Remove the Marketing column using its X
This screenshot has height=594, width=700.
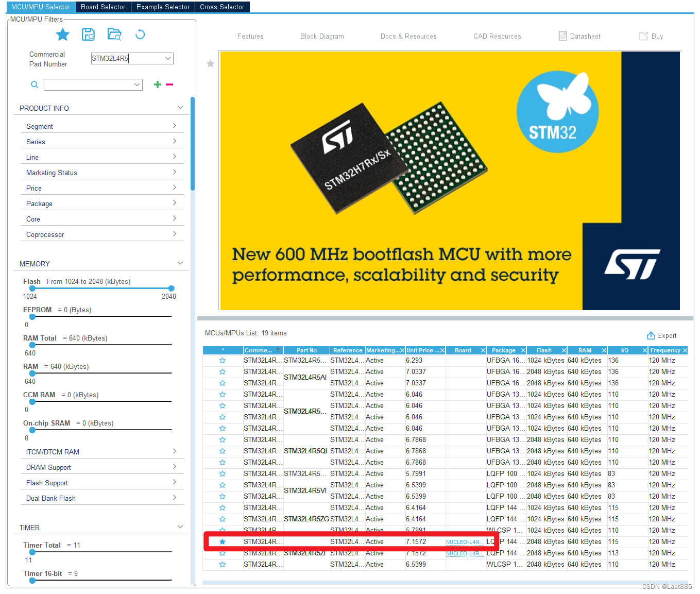(402, 350)
